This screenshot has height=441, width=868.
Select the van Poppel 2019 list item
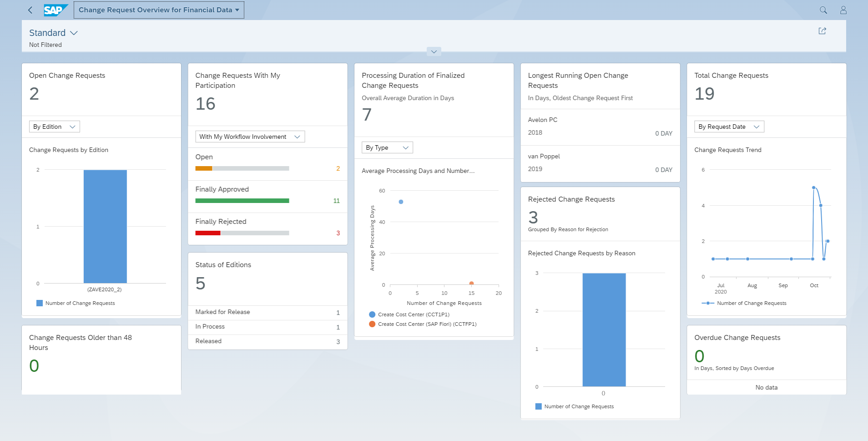[600, 163]
